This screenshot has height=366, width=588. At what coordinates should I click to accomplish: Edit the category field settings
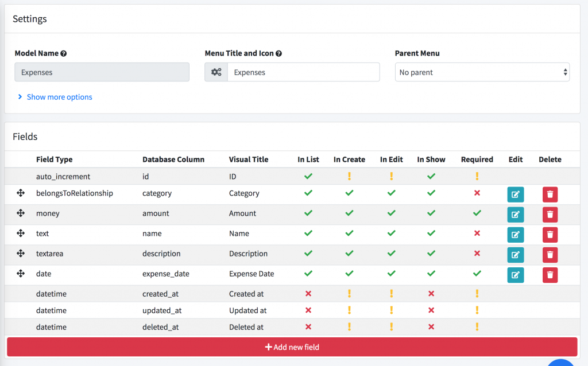pos(515,194)
